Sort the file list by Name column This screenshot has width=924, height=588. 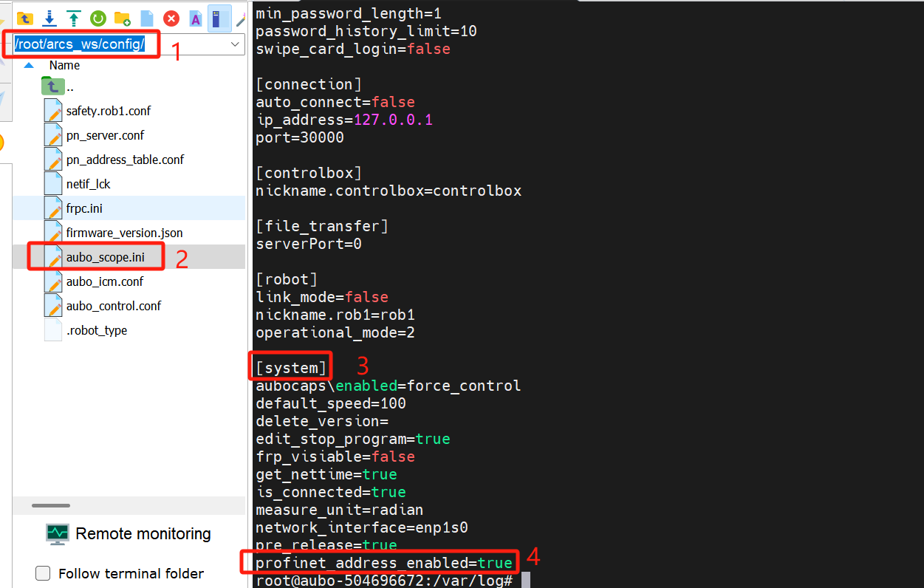point(64,65)
